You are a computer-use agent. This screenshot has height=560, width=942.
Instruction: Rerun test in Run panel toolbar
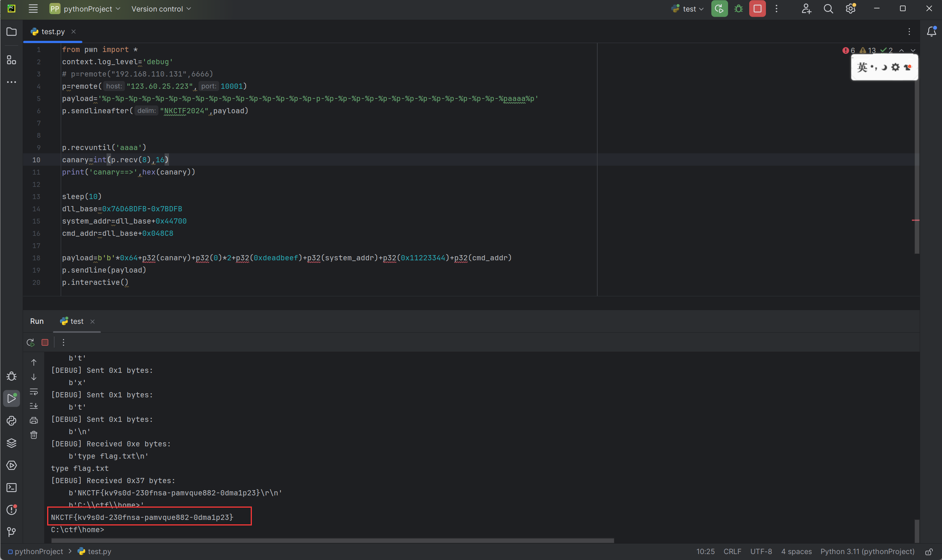[x=30, y=342]
